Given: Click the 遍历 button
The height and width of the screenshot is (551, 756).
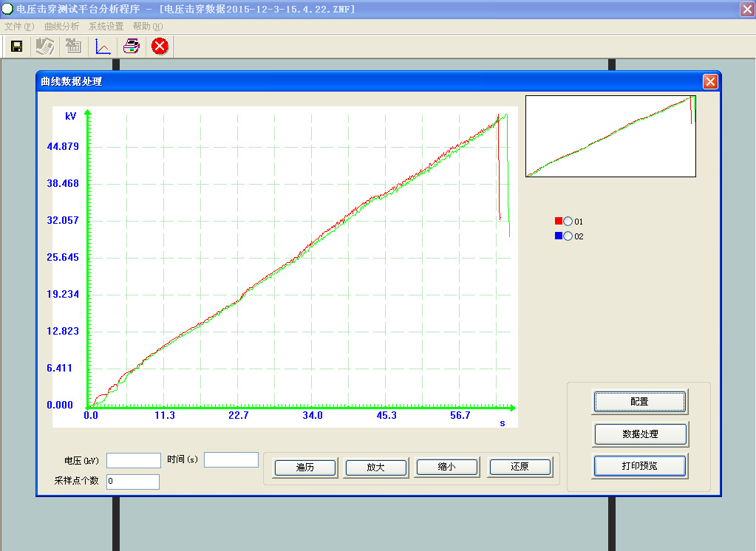Looking at the screenshot, I should (x=304, y=467).
